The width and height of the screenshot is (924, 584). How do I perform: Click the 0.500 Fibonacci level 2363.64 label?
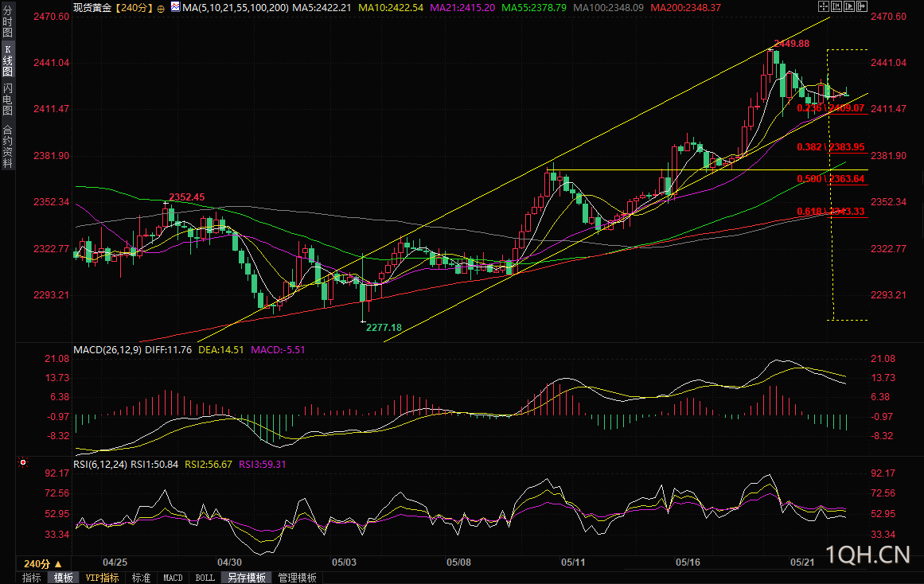pos(831,179)
